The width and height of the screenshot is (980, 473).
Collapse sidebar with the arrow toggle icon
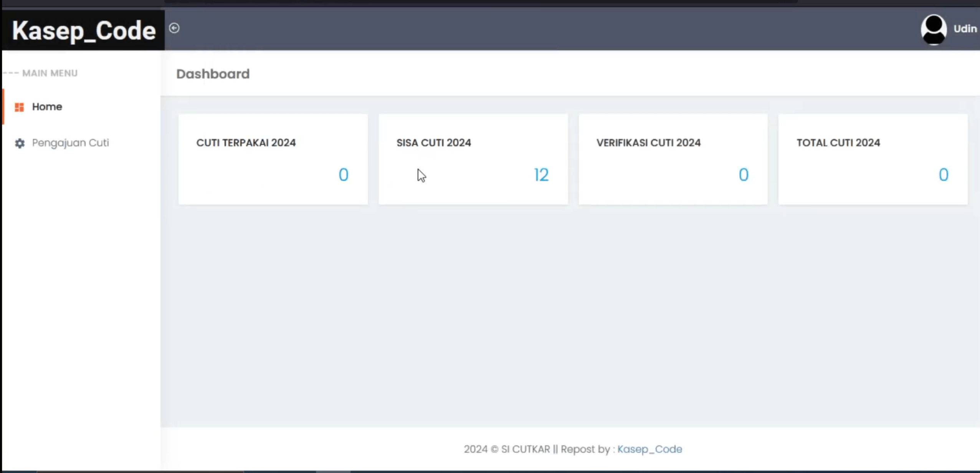[174, 28]
